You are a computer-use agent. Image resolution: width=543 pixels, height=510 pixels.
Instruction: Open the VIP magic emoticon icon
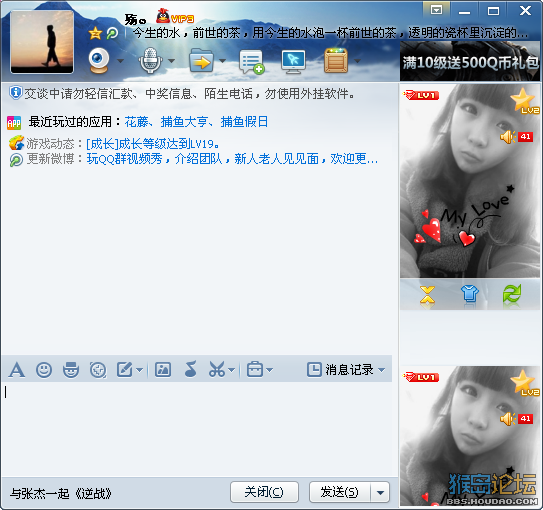click(71, 370)
